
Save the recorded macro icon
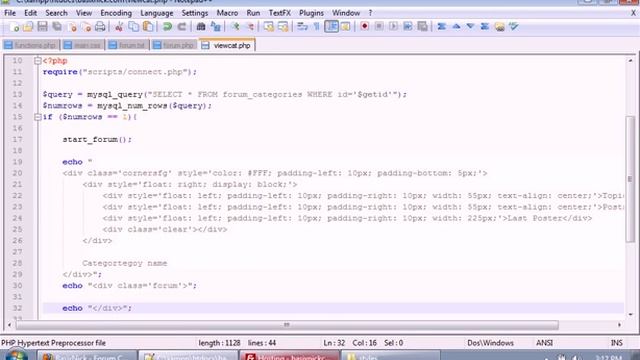click(422, 27)
